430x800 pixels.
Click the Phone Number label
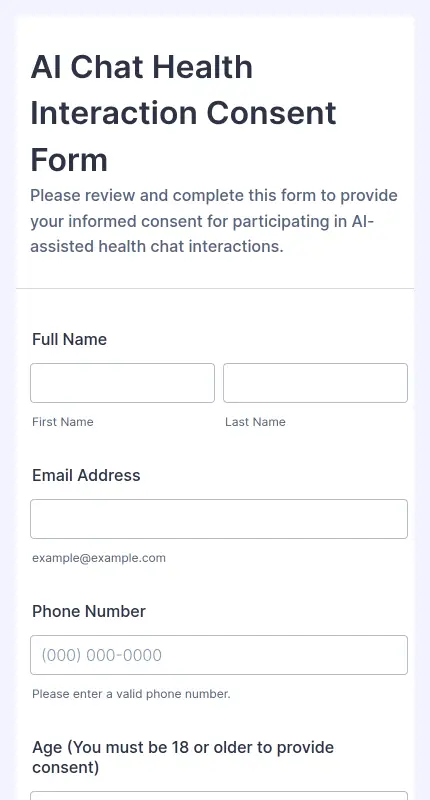(x=89, y=611)
